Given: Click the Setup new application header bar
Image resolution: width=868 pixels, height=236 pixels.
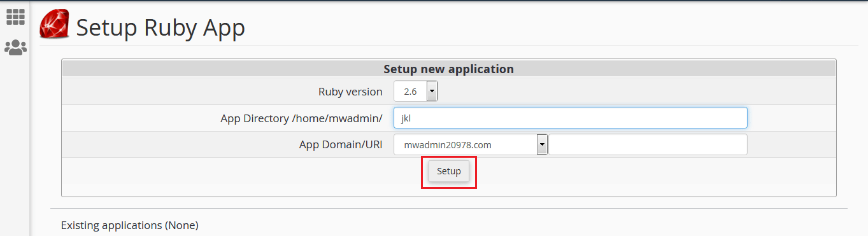Looking at the screenshot, I should [x=449, y=69].
